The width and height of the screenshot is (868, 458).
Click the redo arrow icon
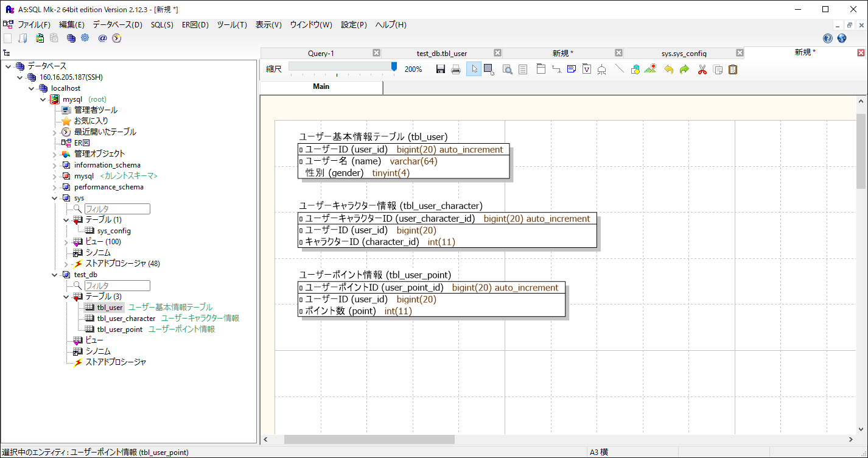683,69
